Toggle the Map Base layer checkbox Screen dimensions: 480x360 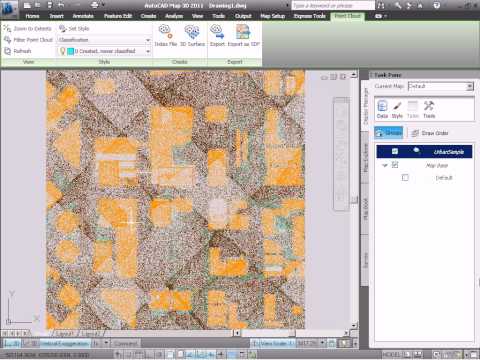[395, 165]
